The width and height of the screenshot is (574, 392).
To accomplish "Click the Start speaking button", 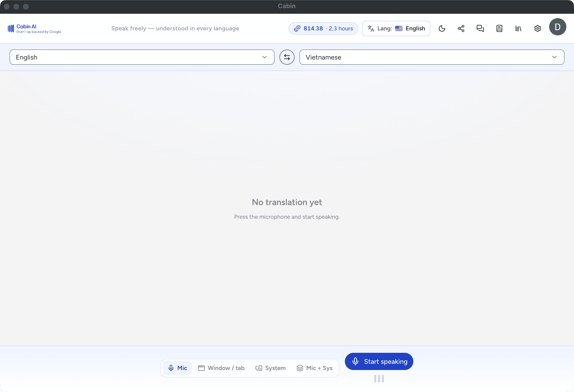I will 379,361.
